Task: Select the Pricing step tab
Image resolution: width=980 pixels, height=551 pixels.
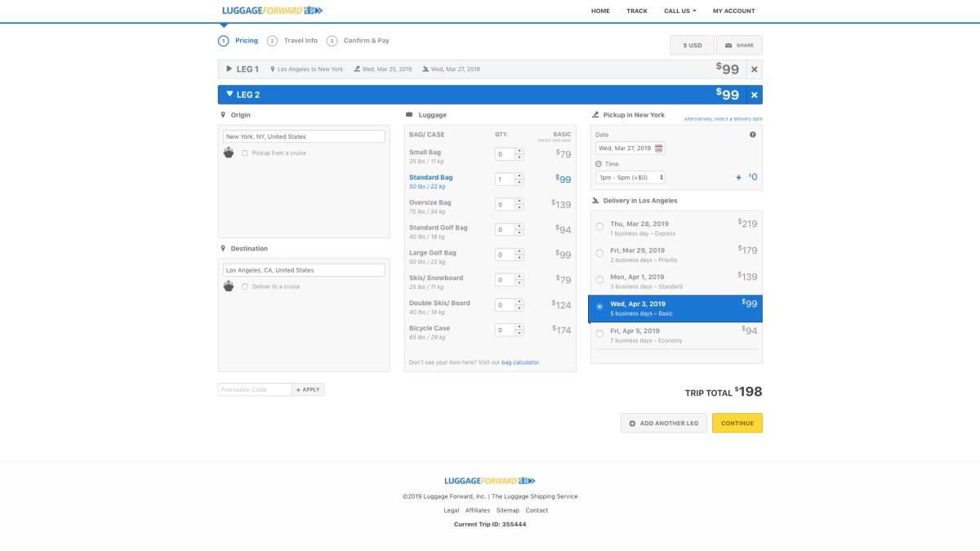Action: 238,41
